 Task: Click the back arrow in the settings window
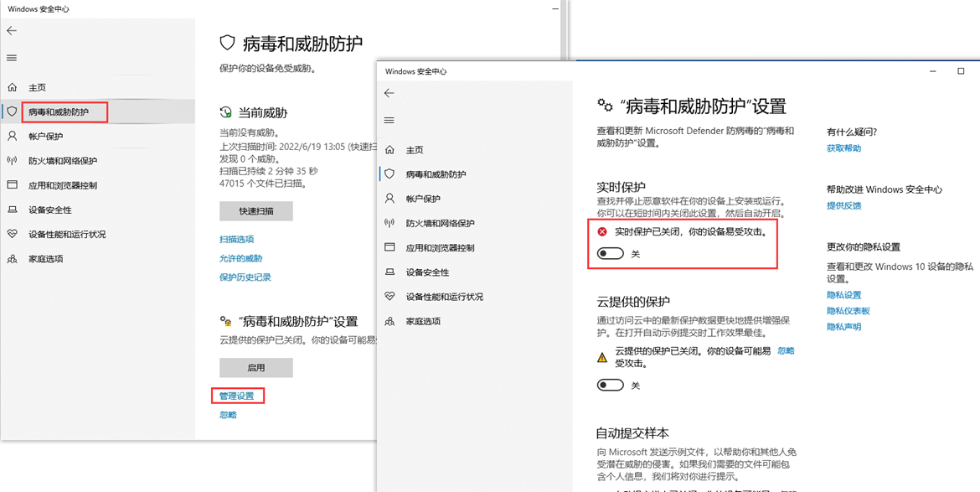[389, 93]
